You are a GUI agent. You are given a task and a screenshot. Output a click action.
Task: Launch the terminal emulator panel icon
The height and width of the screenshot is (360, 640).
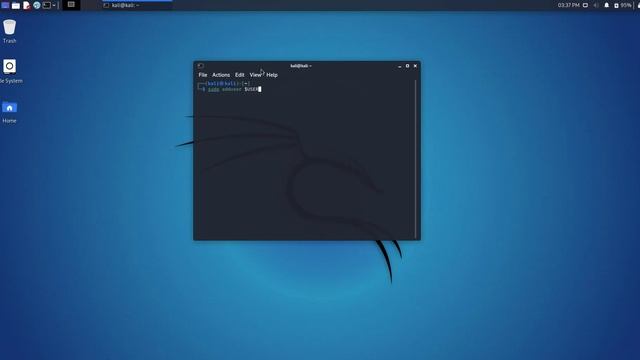[x=47, y=5]
